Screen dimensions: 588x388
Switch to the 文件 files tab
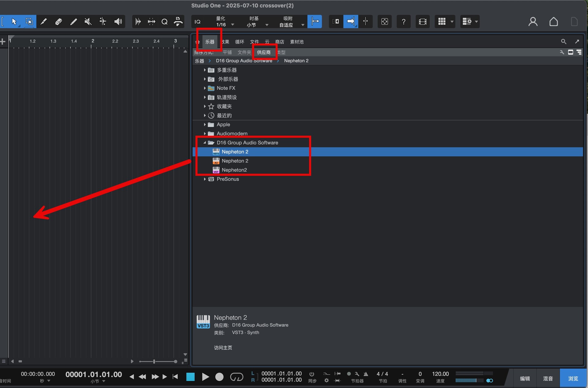[254, 42]
